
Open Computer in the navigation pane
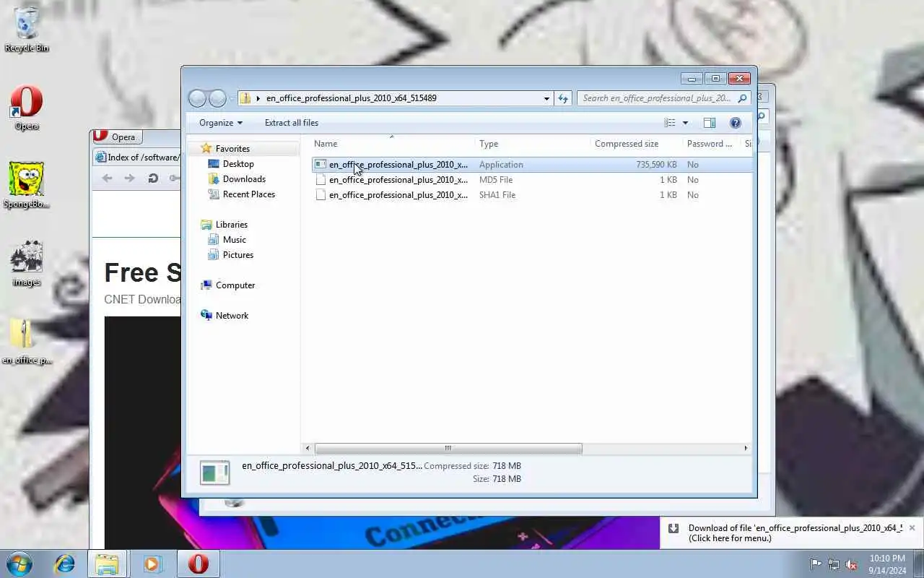pyautogui.click(x=235, y=285)
